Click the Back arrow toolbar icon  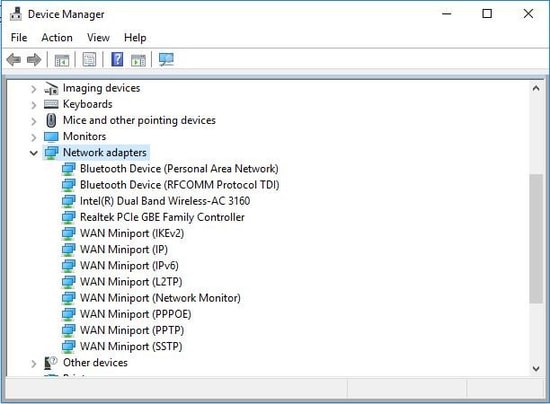[x=14, y=60]
